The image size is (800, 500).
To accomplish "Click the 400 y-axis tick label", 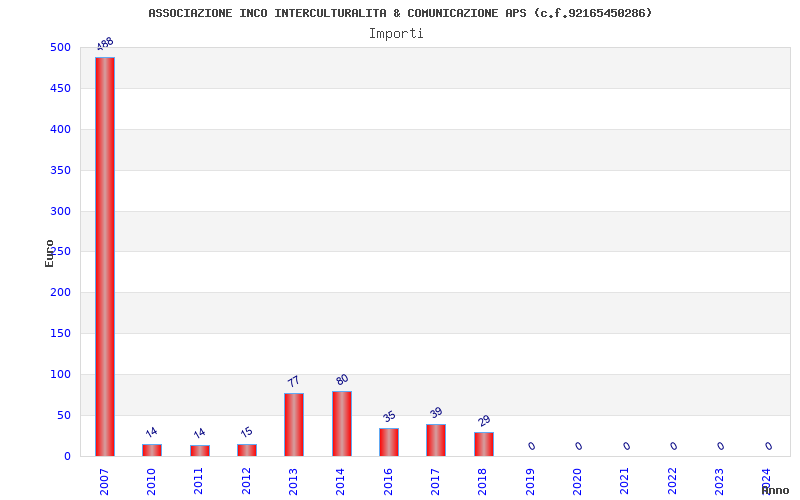I will (x=60, y=129).
